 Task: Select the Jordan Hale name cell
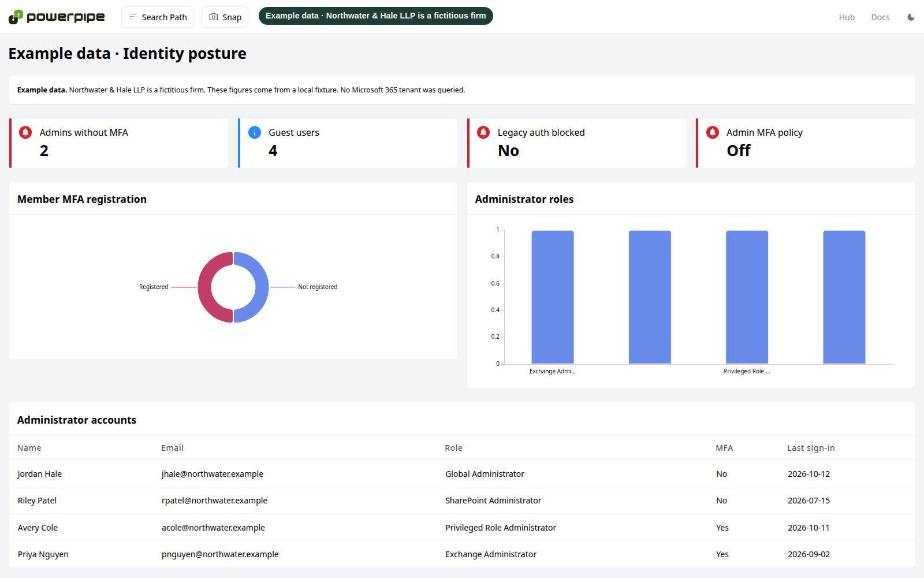tap(40, 474)
